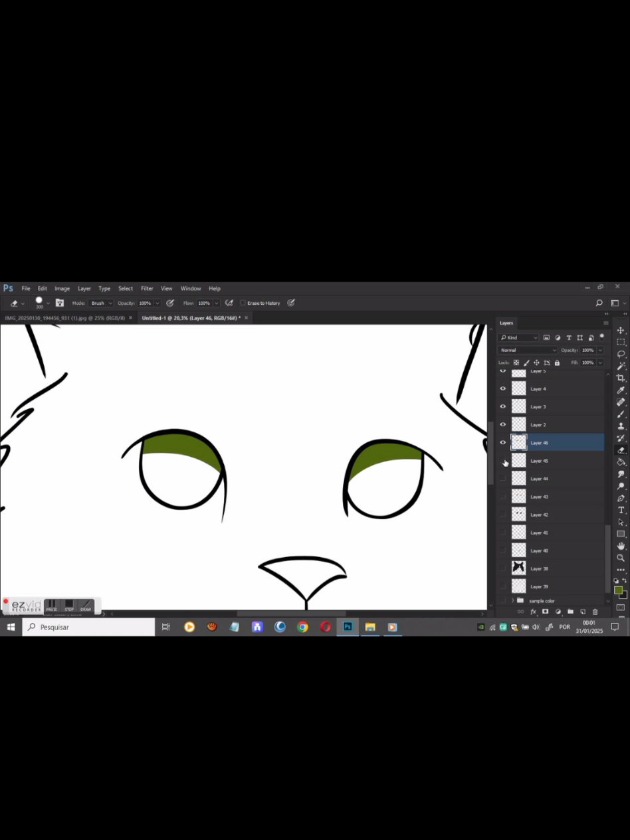Select the Crop tool
The height and width of the screenshot is (840, 630).
pos(621,378)
